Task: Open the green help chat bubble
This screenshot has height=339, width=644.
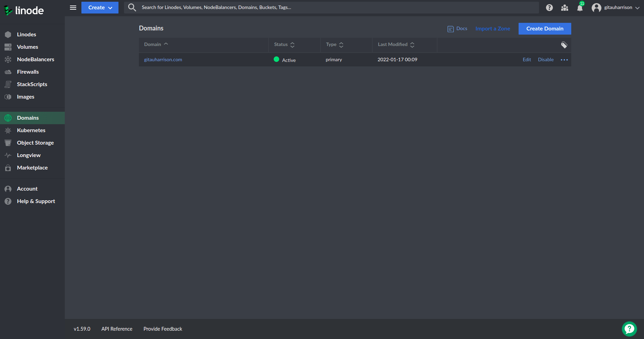Action: (629, 329)
